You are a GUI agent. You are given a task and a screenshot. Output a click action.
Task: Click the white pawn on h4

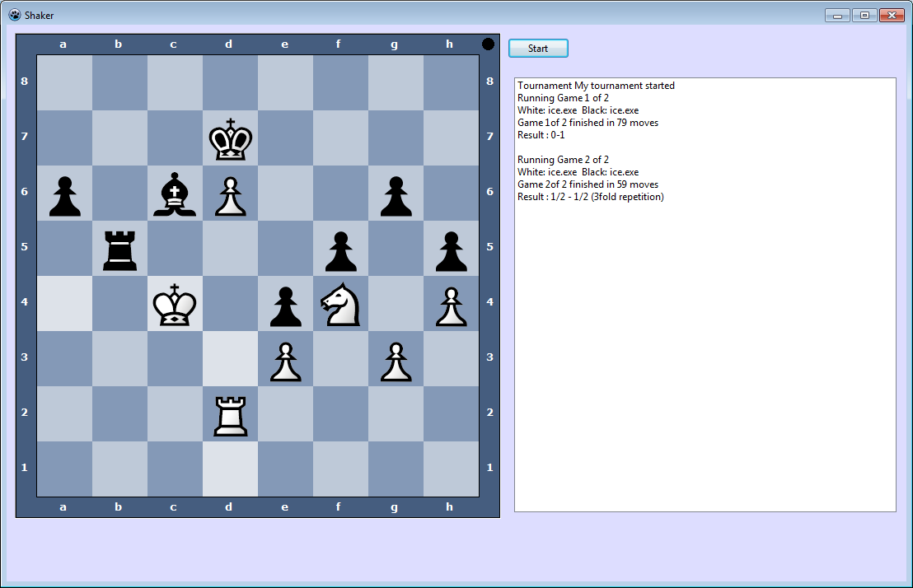(451, 306)
